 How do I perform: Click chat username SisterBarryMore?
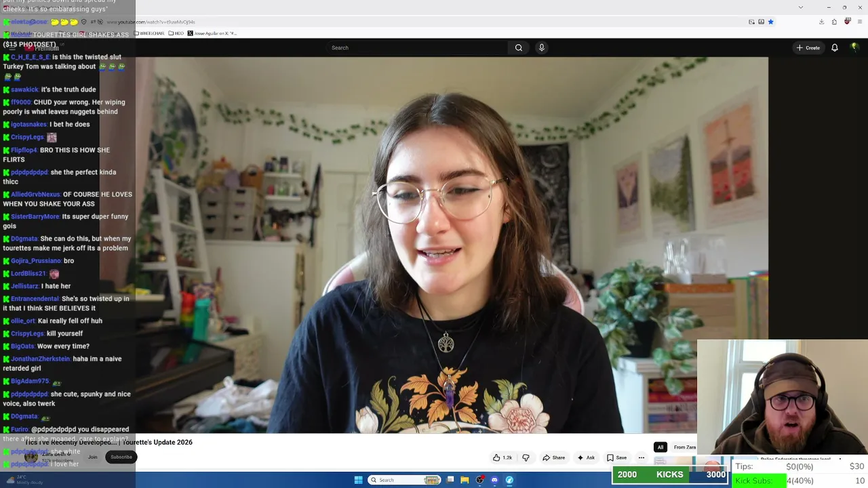[x=35, y=216]
